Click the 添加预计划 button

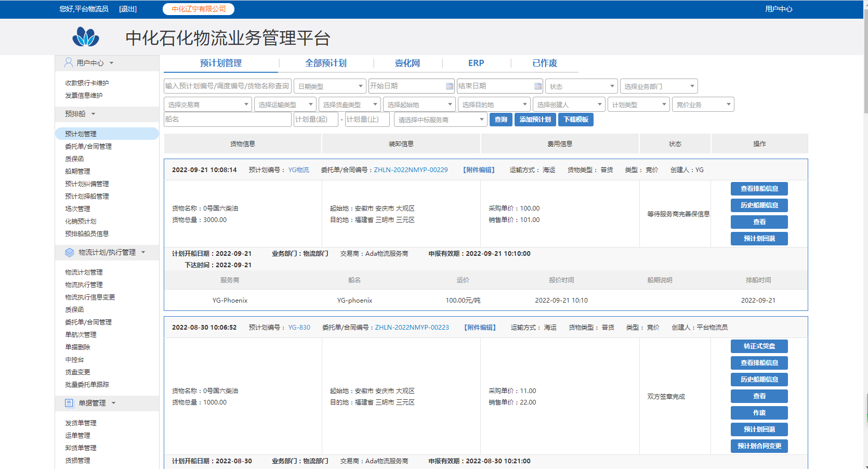point(535,120)
